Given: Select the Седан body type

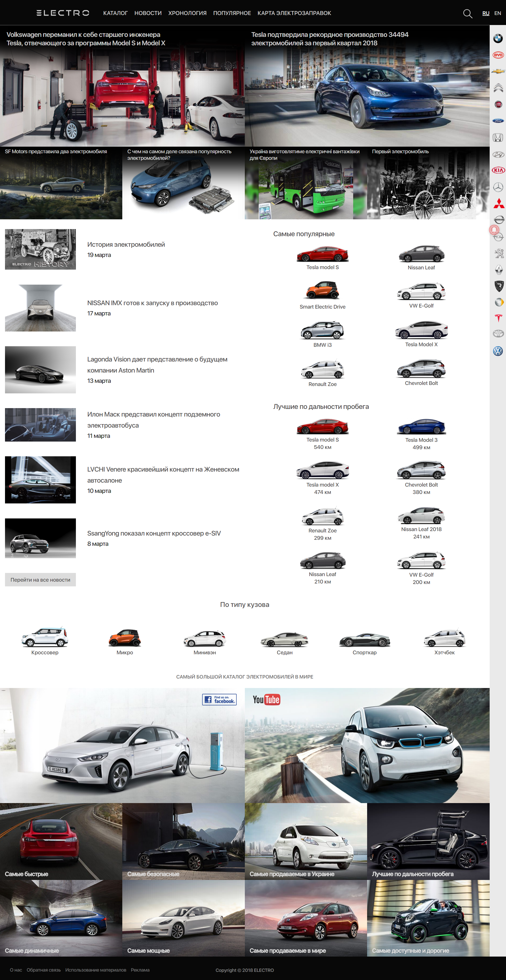Looking at the screenshot, I should (285, 643).
